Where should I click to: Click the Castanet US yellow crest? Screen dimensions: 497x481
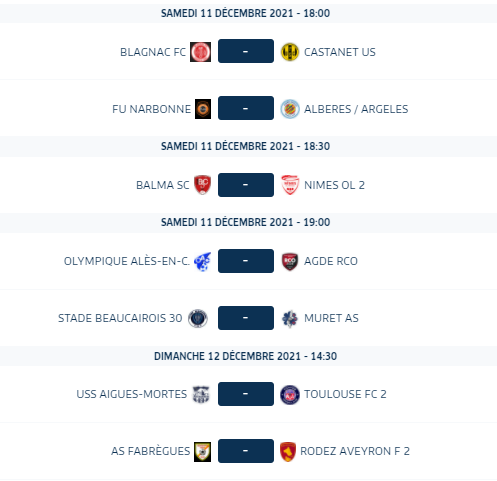click(x=290, y=52)
